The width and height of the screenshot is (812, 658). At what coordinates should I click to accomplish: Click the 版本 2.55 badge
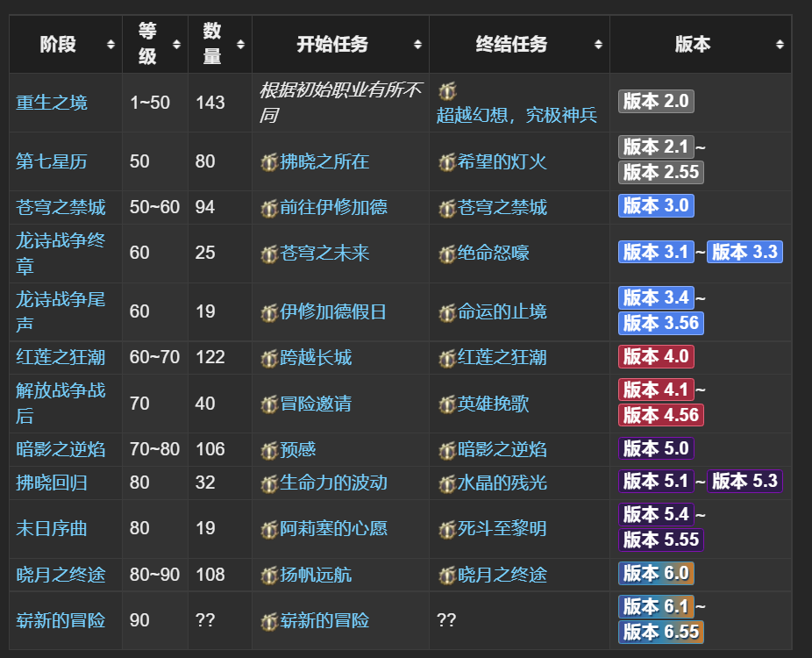(661, 172)
